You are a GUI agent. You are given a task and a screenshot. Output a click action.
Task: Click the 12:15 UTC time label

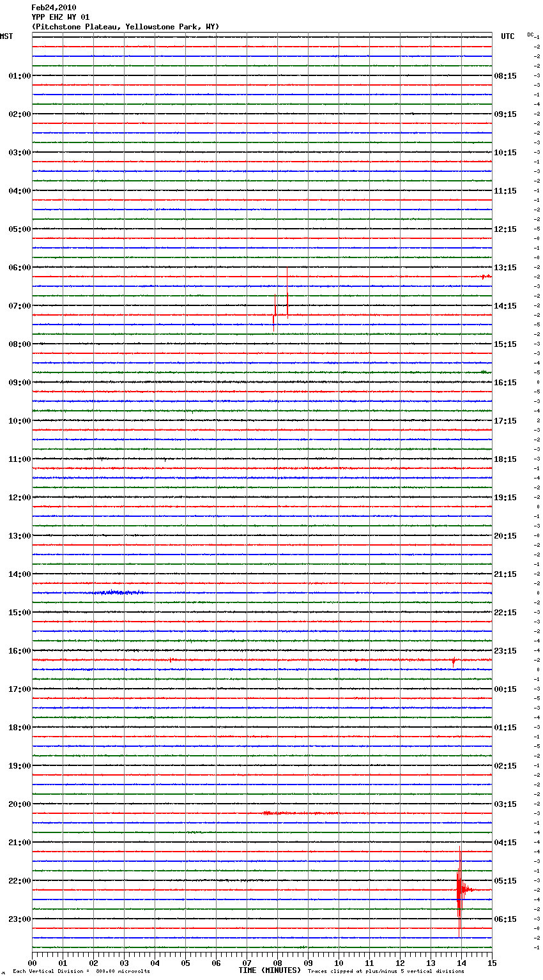pyautogui.click(x=505, y=229)
